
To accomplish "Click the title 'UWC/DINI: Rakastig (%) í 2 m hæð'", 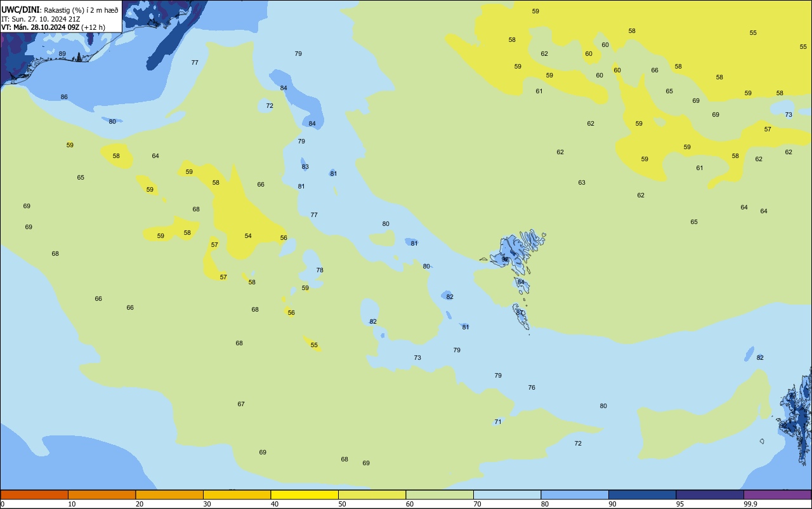I will pyautogui.click(x=60, y=10).
